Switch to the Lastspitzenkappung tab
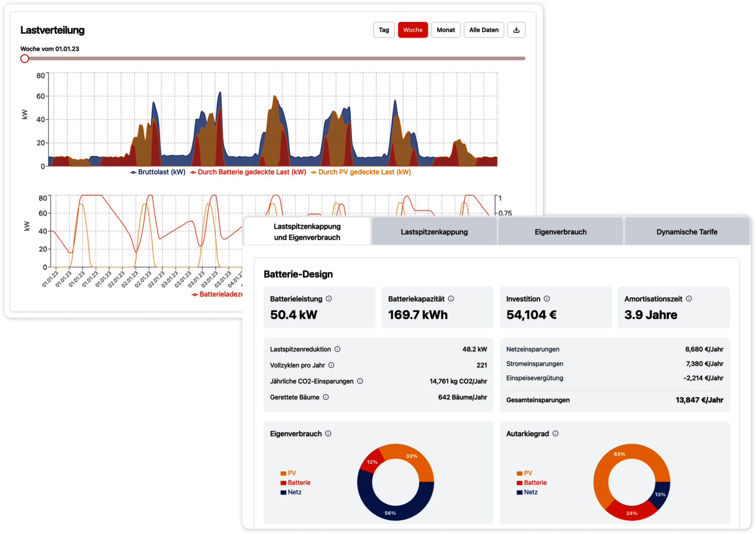Screen dimensions: 756x534 (x=434, y=232)
